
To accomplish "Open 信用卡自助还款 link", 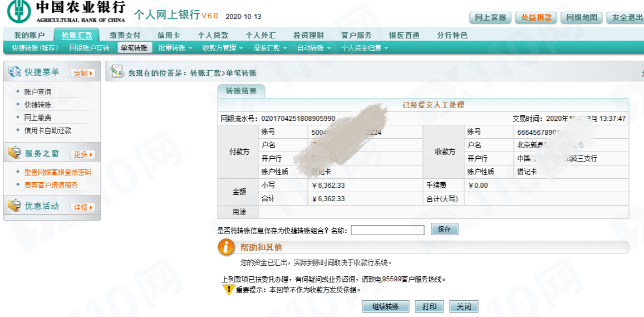I will (48, 130).
